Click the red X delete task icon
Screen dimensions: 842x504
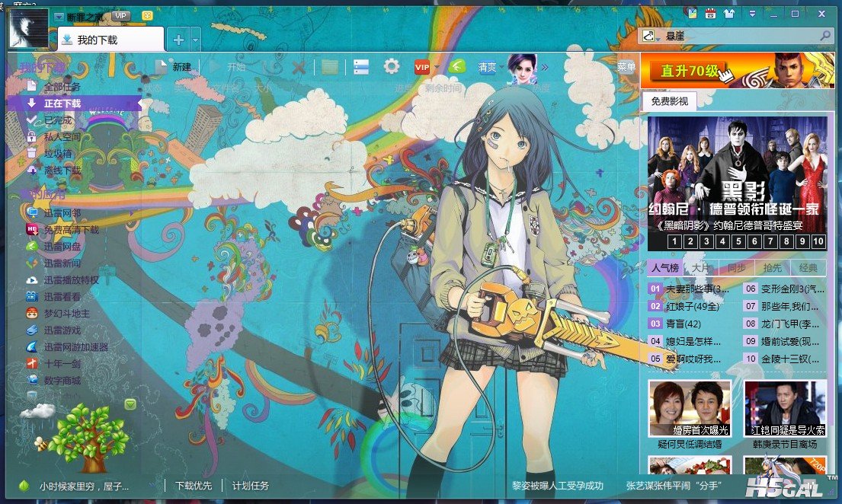click(x=299, y=67)
